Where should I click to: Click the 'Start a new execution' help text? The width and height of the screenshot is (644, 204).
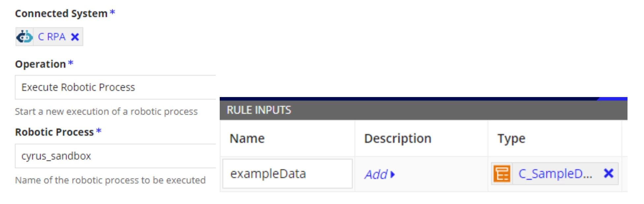(x=106, y=112)
